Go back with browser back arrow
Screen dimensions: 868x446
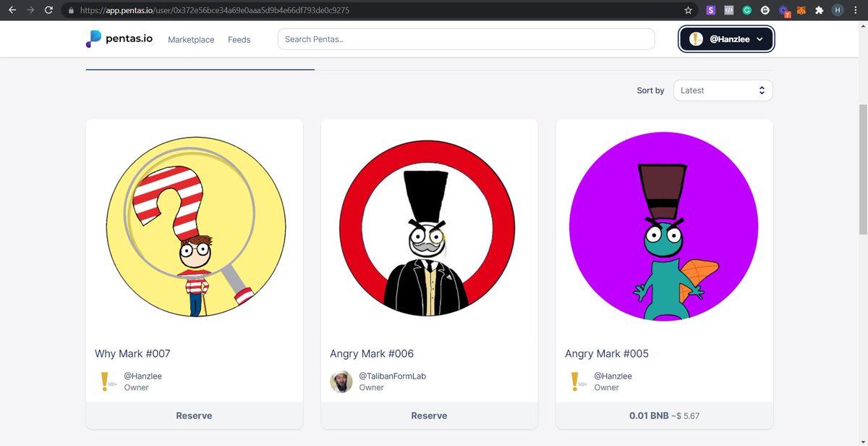(x=12, y=10)
